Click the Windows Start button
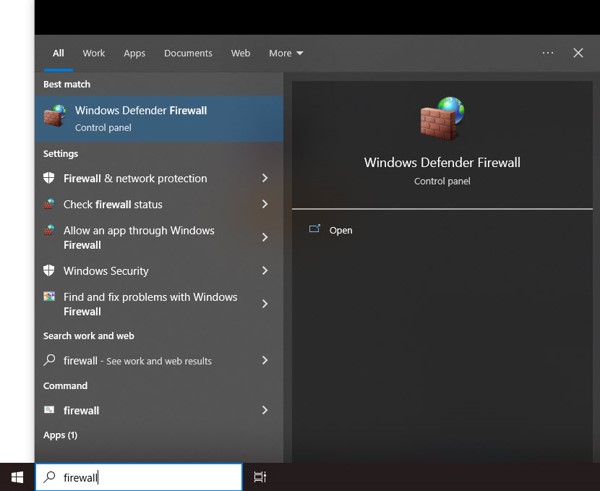Image resolution: width=600 pixels, height=491 pixels. [17, 477]
